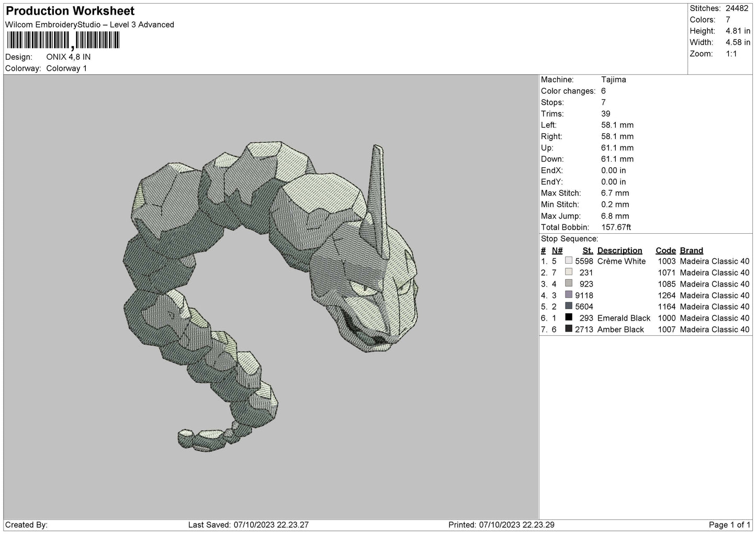
Task: Click stitch count '2713' in row 7
Action: click(x=584, y=330)
